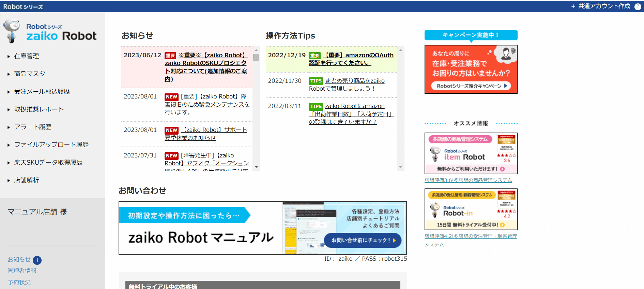Open the まとめ売り商品 tip link
This screenshot has width=644, height=289.
[x=347, y=85]
